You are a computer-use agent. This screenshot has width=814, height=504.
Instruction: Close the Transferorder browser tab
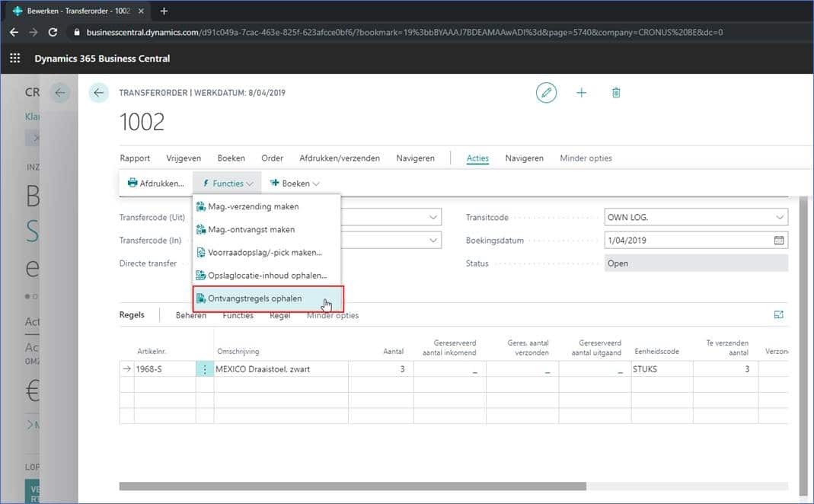[x=141, y=11]
